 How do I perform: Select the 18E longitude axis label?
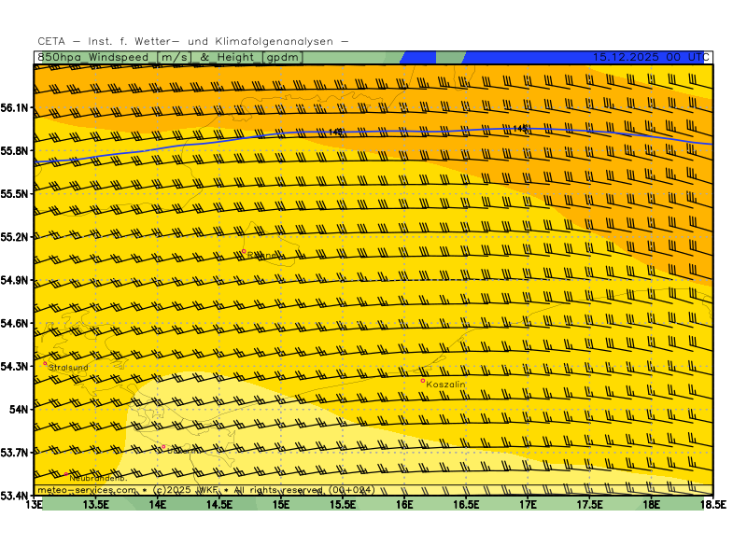tap(651, 505)
